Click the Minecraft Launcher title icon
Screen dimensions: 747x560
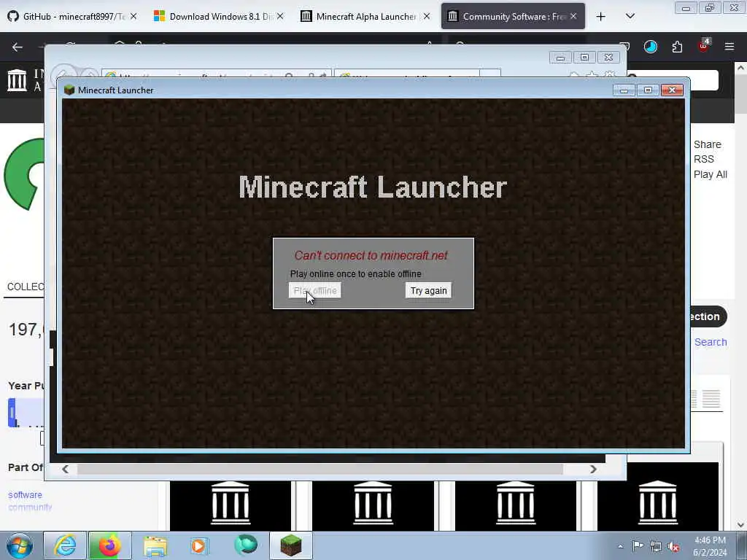click(69, 90)
